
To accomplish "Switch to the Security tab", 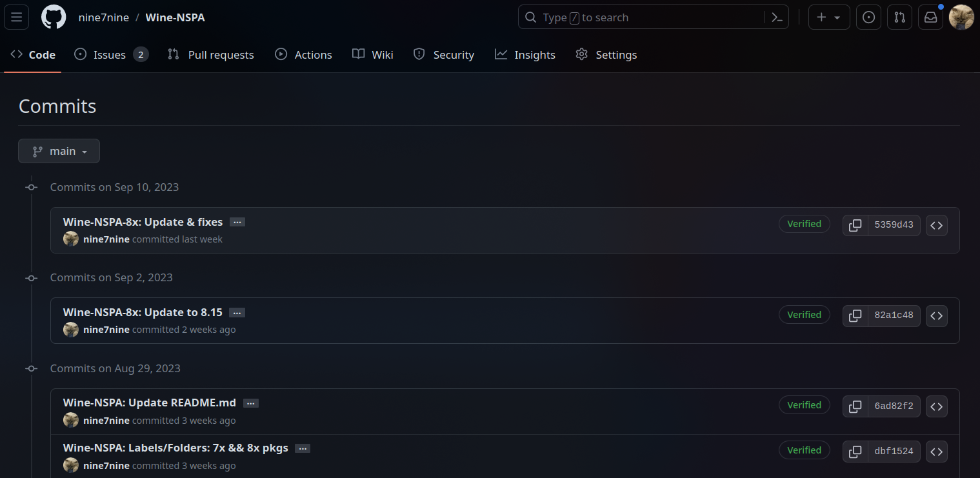I will coord(444,55).
